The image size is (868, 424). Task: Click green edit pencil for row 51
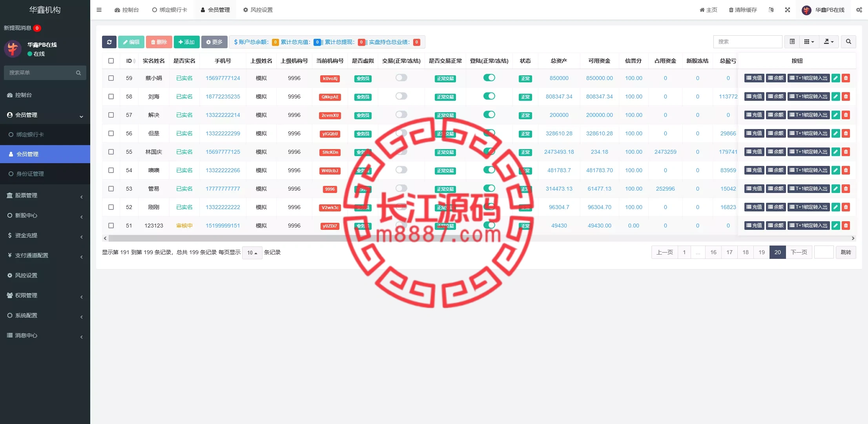click(x=836, y=226)
